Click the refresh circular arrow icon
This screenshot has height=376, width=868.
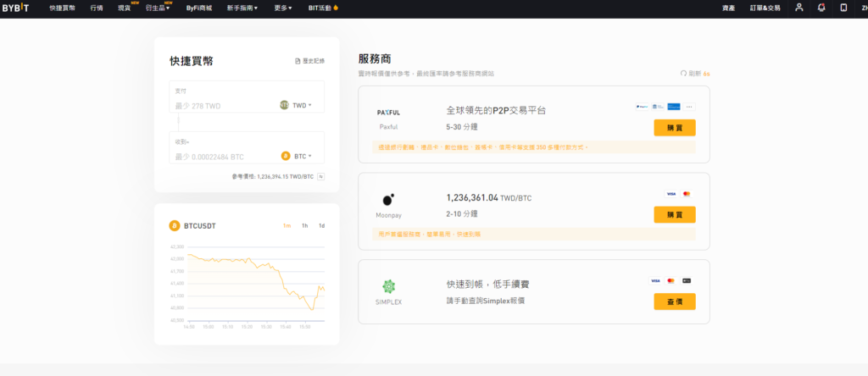click(684, 73)
